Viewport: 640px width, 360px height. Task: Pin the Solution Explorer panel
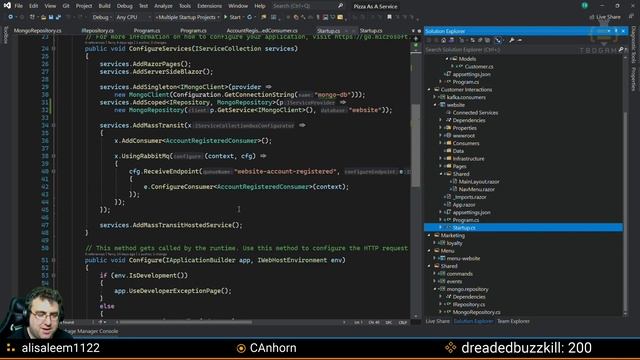tap(616, 31)
